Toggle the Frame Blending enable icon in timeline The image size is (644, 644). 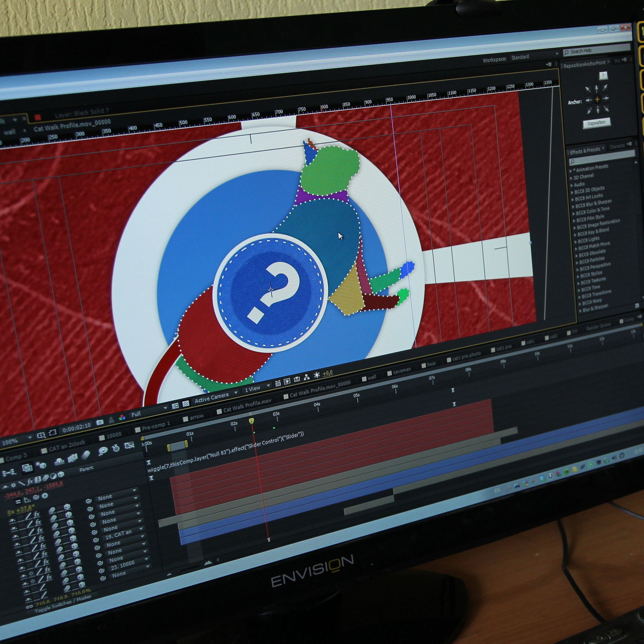click(72, 458)
